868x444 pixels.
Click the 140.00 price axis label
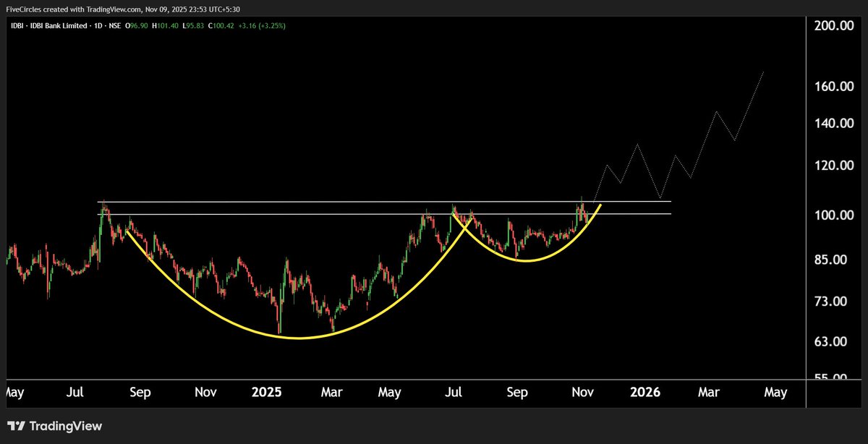(835, 124)
